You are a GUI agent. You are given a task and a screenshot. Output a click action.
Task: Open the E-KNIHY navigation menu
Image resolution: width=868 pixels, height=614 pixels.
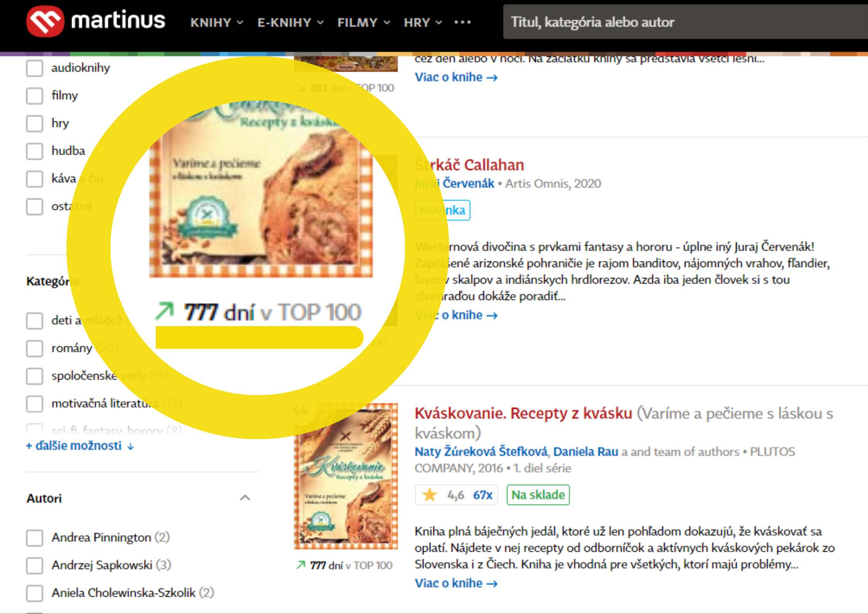point(290,22)
